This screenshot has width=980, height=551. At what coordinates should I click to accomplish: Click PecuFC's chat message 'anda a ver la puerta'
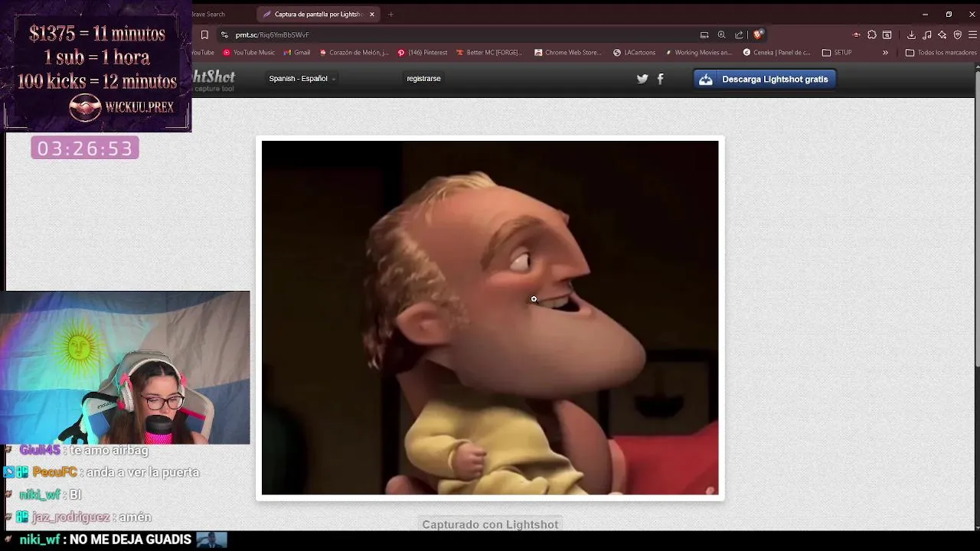pos(142,472)
